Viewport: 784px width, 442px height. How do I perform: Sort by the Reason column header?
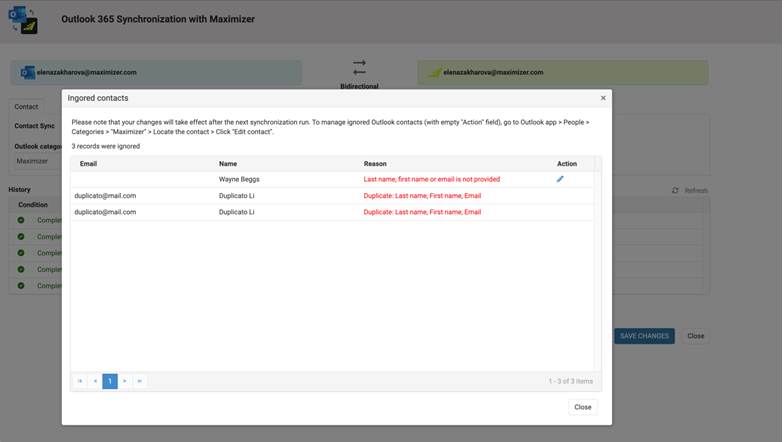[375, 164]
